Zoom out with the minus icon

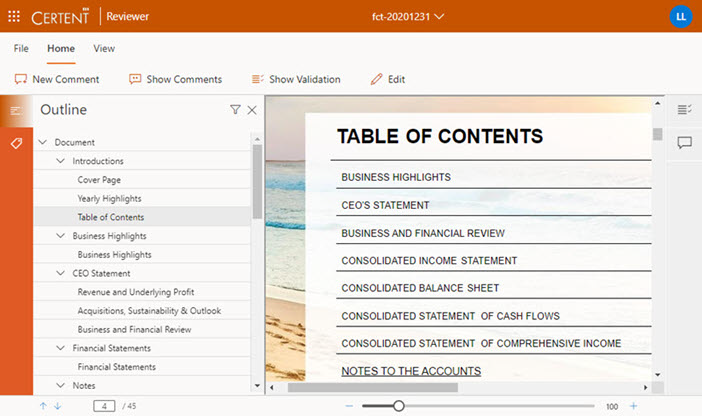tap(349, 406)
